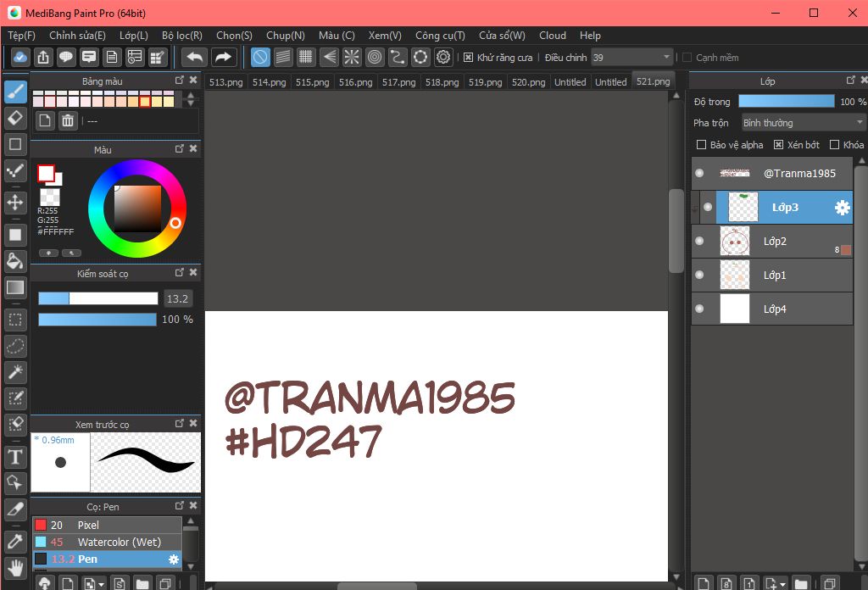Open the Điều chỉnh value dropdown
This screenshot has height=590, width=868.
point(632,57)
